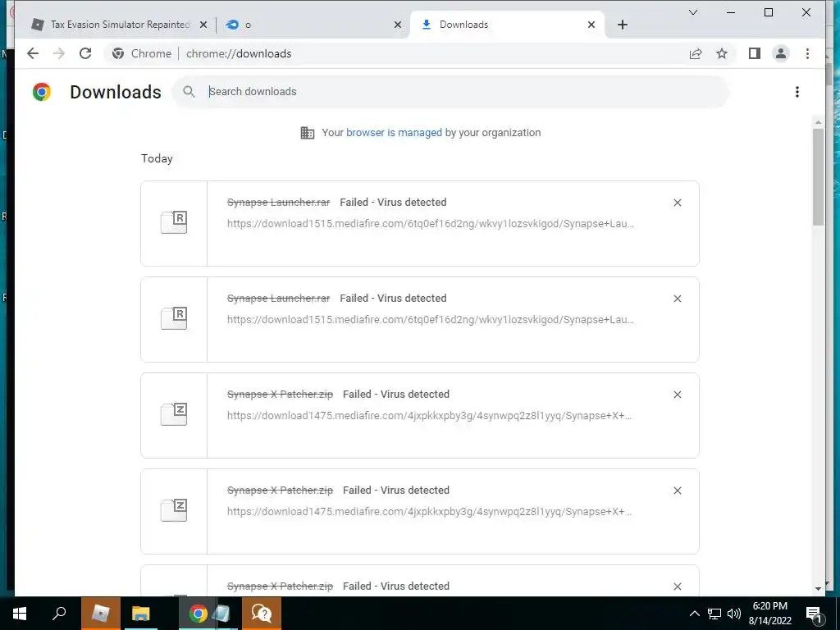This screenshot has width=840, height=630.
Task: Expand the tab search chevron
Action: (x=692, y=12)
